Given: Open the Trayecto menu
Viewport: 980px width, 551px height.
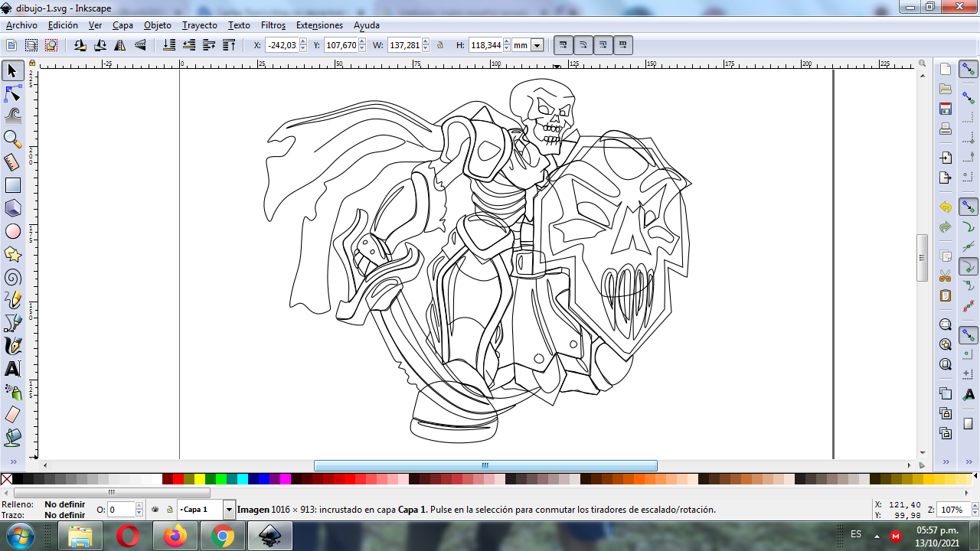Looking at the screenshot, I should [x=199, y=25].
